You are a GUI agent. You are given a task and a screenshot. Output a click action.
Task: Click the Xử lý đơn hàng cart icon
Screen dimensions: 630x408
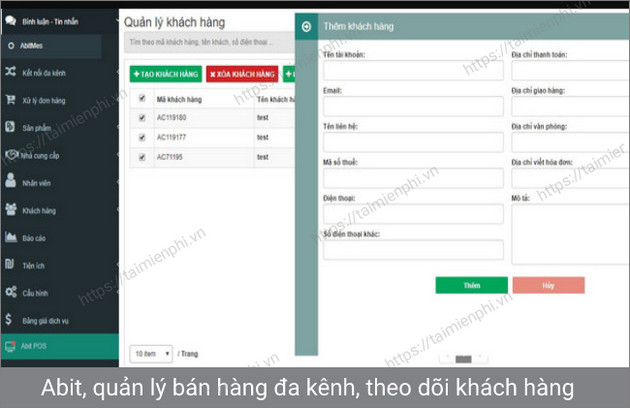(x=10, y=100)
